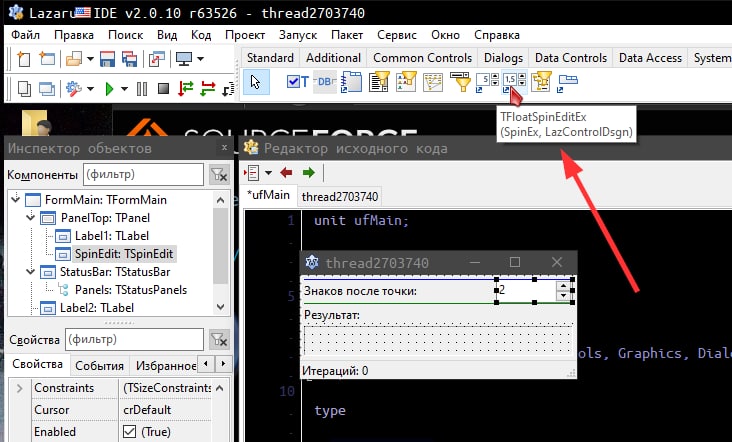Pick the TListViewFilterEdit palette component
Screen dimensions: 732x442
point(406,82)
